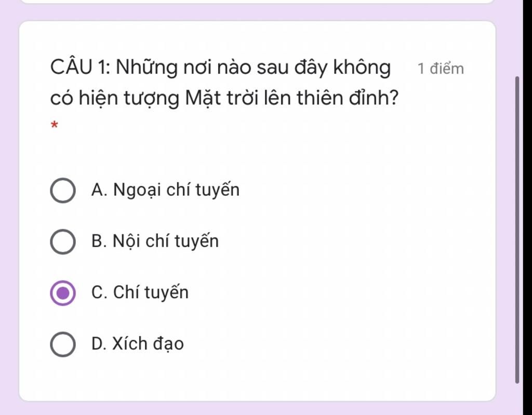This screenshot has height=415, width=532.
Task: Click the text "Mặt trời lên thiên đỉnh?"
Action: (x=291, y=98)
